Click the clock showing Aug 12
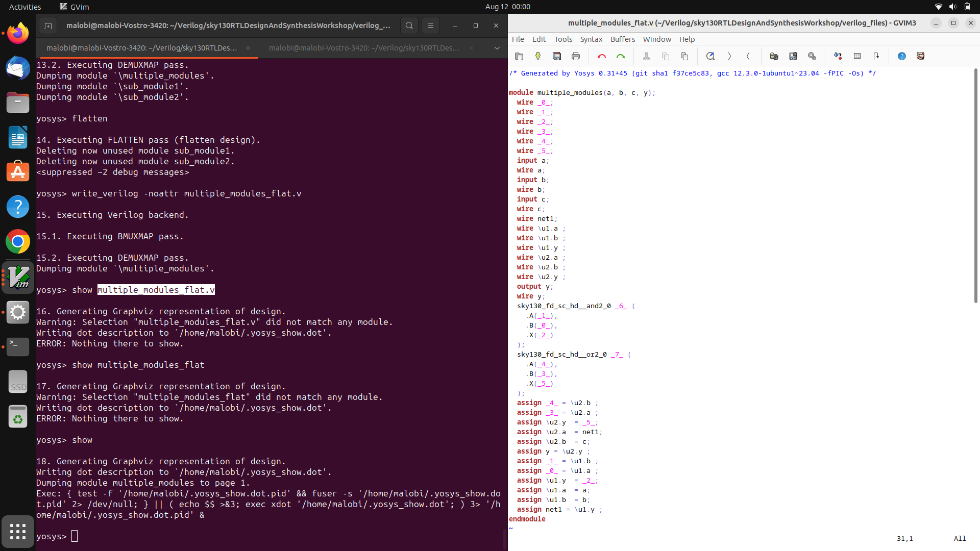980x551 pixels. click(x=507, y=7)
